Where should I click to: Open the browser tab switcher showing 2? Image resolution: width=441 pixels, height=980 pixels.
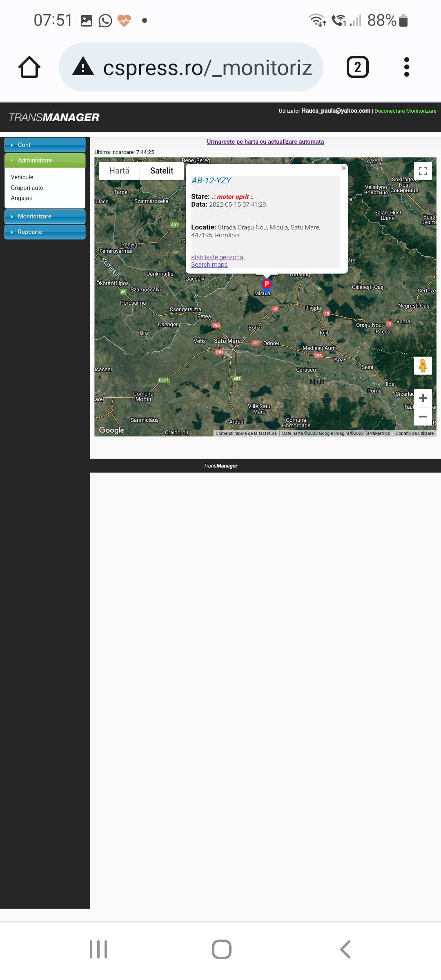tap(357, 67)
